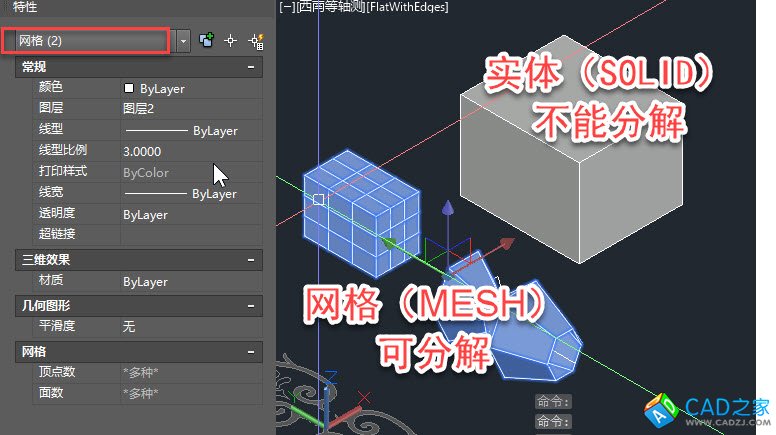The height and width of the screenshot is (435, 776).
Task: Collapse the 网格 properties section
Action: (x=250, y=351)
